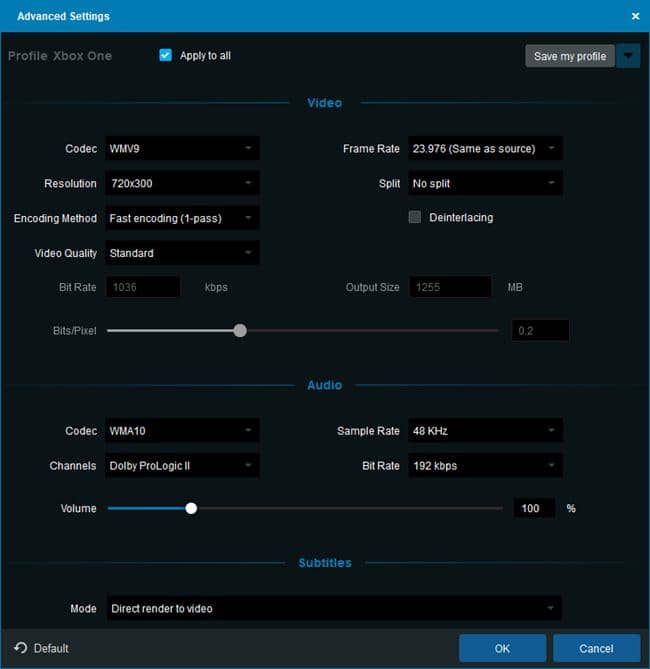This screenshot has width=650, height=669.
Task: Open the Resolution 720x300 dropdown
Action: (x=182, y=183)
